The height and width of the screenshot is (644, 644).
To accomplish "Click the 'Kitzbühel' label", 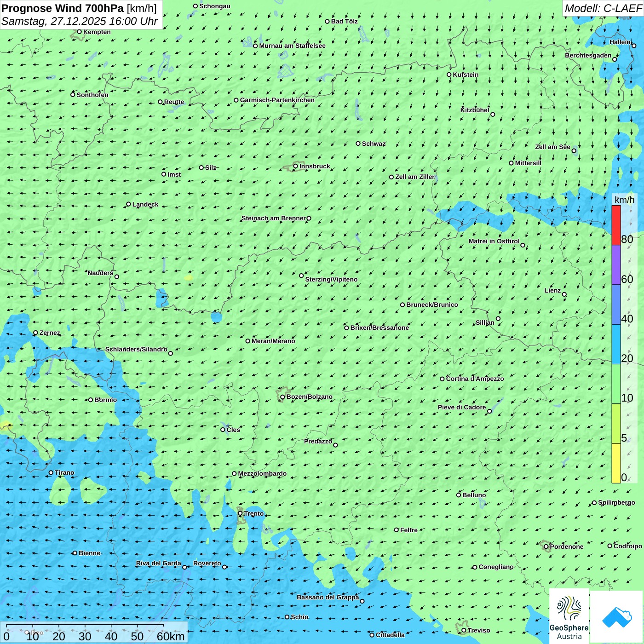I will pos(475,110).
